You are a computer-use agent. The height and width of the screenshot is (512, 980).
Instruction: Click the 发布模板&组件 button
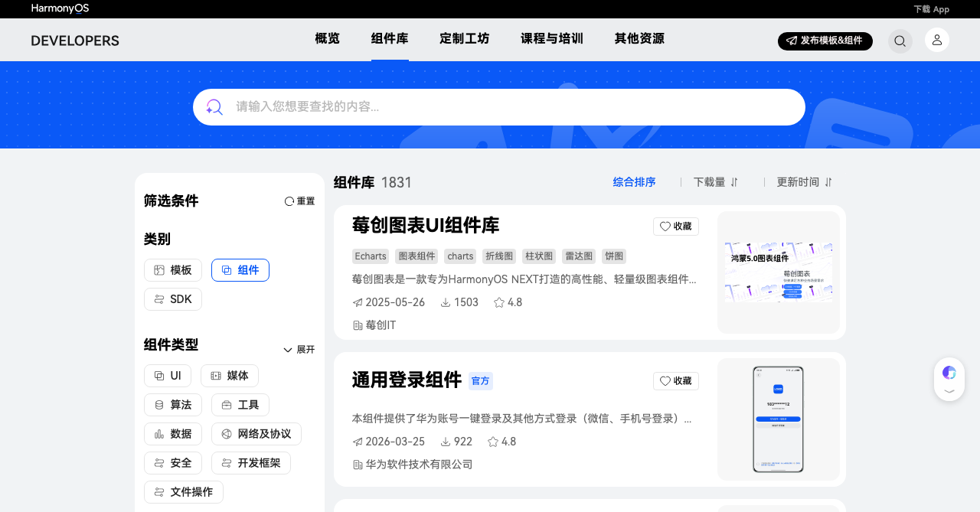(825, 41)
